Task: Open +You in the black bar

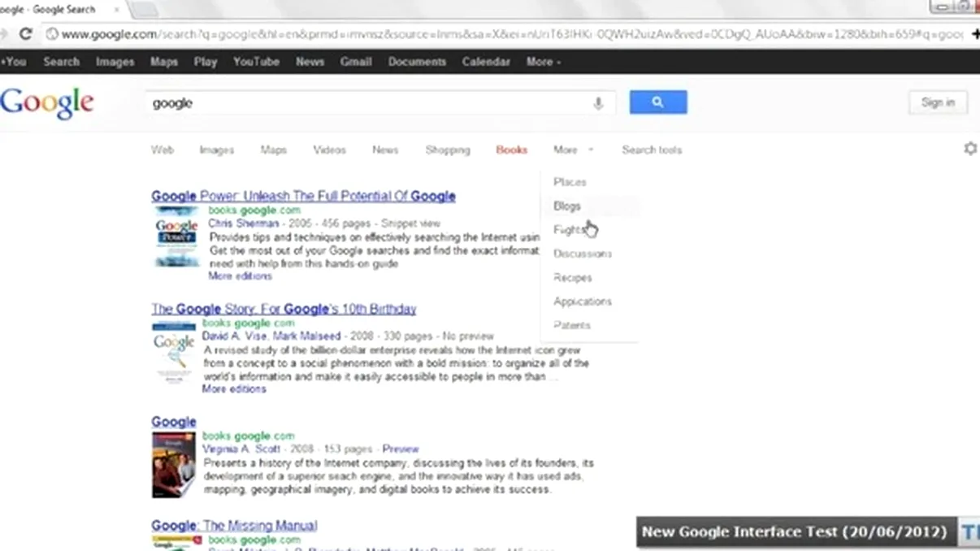Action: (14, 62)
